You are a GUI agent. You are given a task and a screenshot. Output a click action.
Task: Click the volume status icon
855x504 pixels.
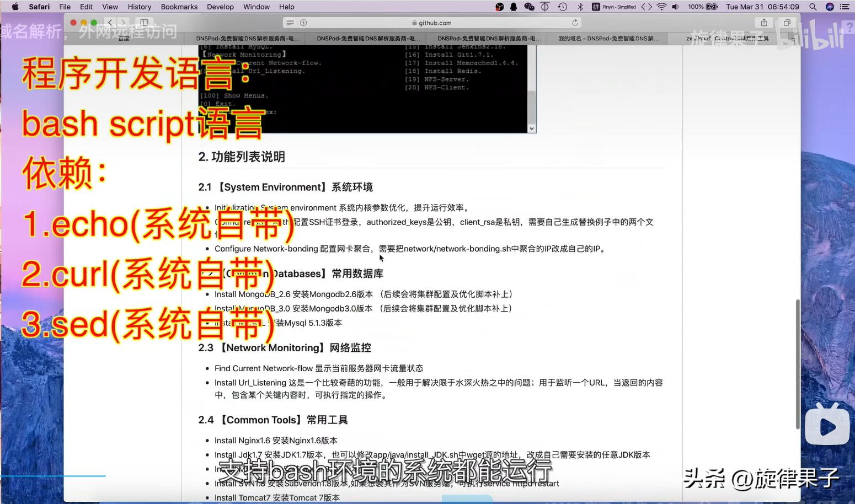(675, 7)
